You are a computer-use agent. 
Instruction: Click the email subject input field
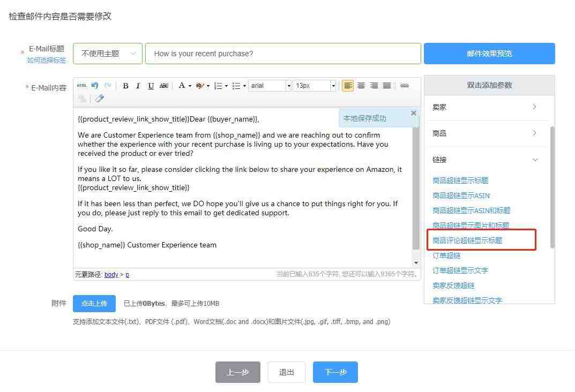point(283,54)
